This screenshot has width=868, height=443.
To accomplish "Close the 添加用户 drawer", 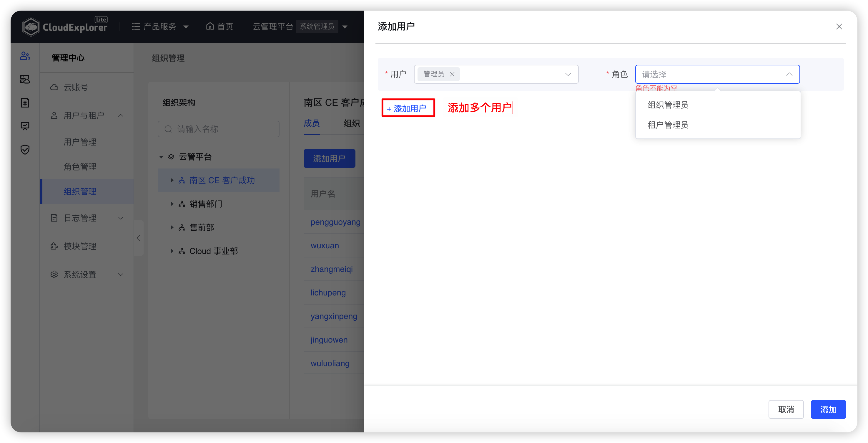I will (839, 27).
